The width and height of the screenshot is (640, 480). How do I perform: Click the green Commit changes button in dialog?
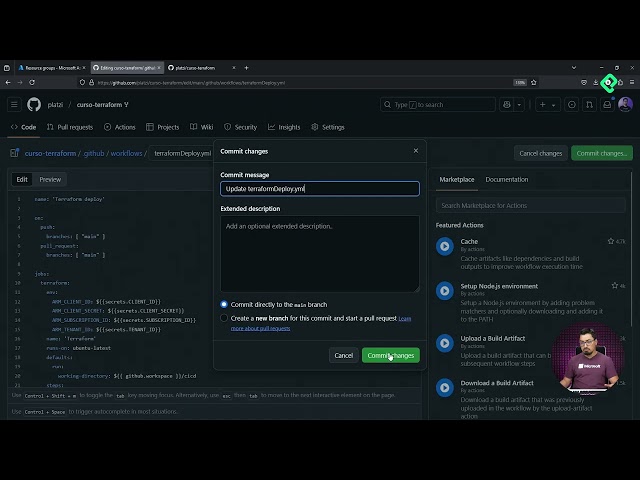(x=391, y=356)
